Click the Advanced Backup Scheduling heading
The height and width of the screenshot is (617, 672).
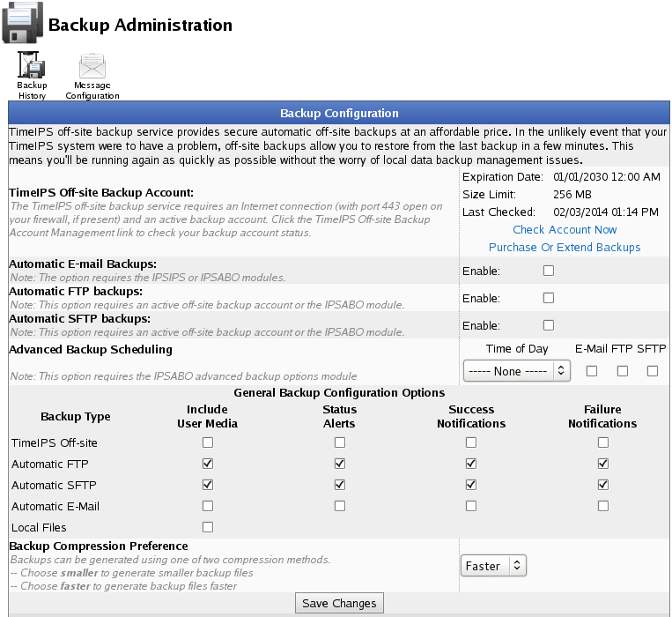pos(91,349)
